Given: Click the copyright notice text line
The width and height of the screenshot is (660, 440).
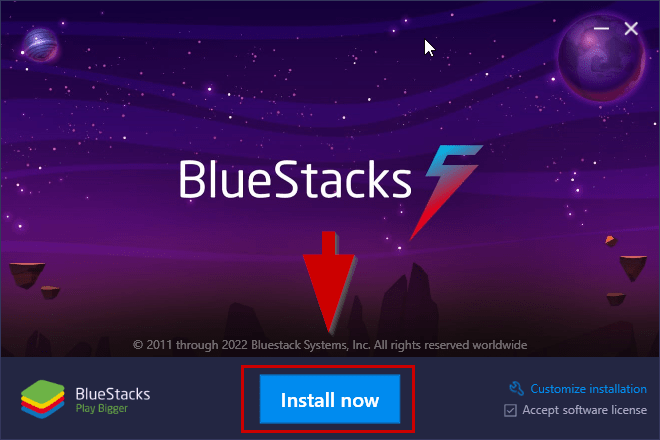Looking at the screenshot, I should [x=330, y=345].
